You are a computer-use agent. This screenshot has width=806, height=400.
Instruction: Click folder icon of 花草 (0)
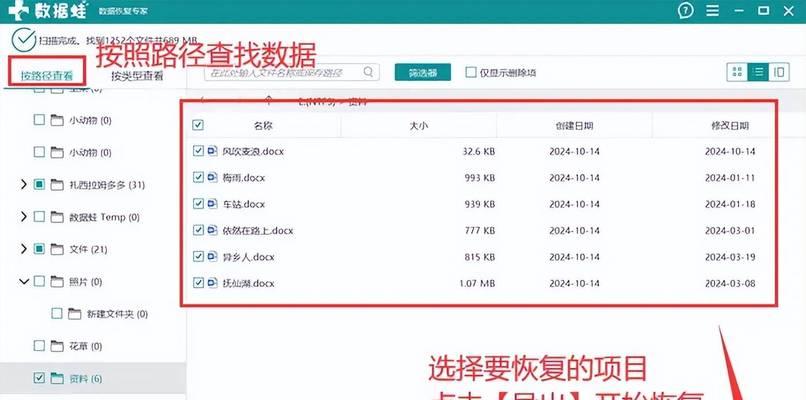(57, 346)
